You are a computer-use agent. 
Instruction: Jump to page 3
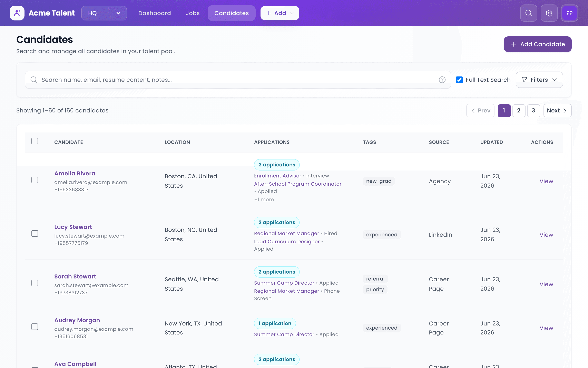pos(533,111)
